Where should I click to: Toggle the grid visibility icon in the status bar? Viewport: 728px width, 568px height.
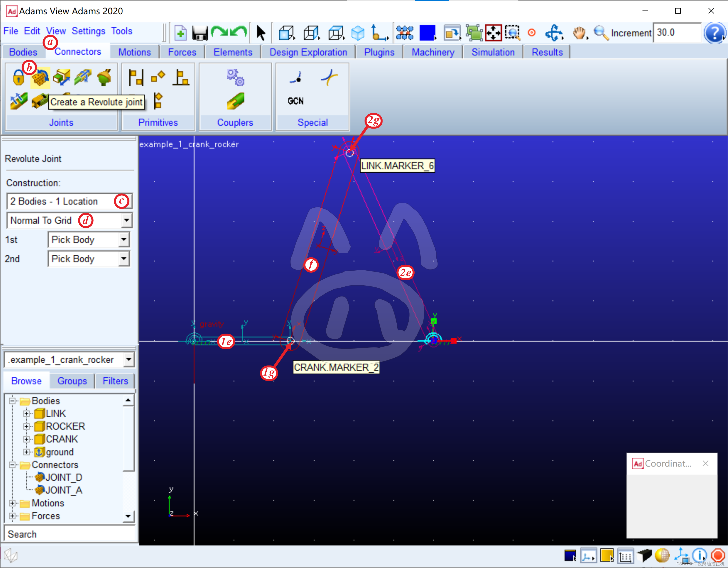(x=625, y=556)
